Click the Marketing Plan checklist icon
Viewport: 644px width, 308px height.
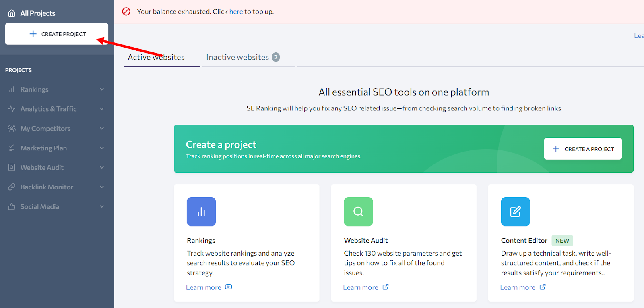pos(12,148)
